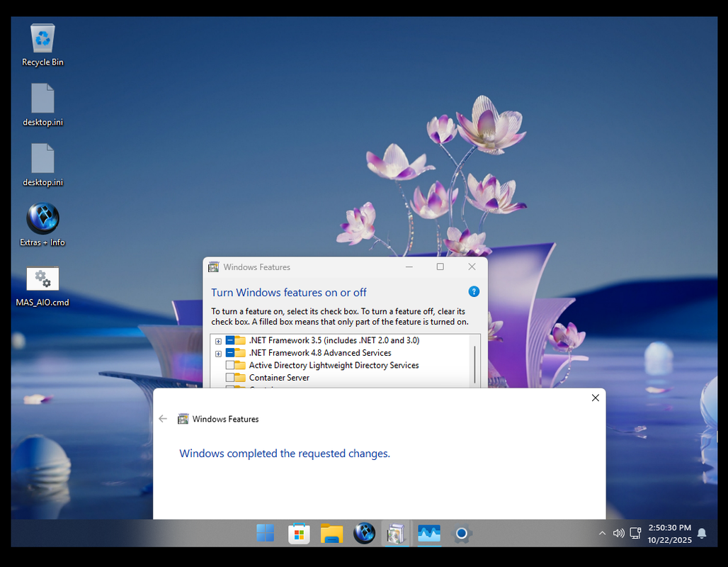Toggle .NET Framework 3.5 checkbox
The height and width of the screenshot is (567, 728).
230,340
